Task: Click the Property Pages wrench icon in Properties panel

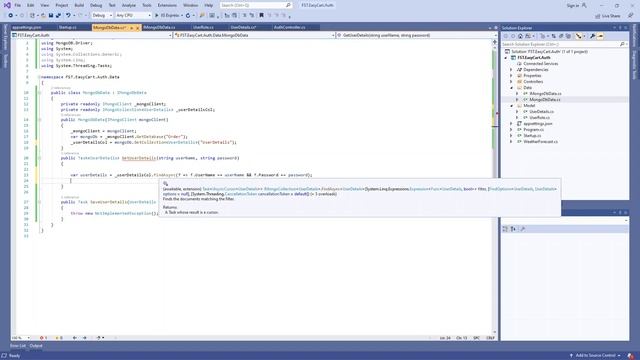Action: 523,229
